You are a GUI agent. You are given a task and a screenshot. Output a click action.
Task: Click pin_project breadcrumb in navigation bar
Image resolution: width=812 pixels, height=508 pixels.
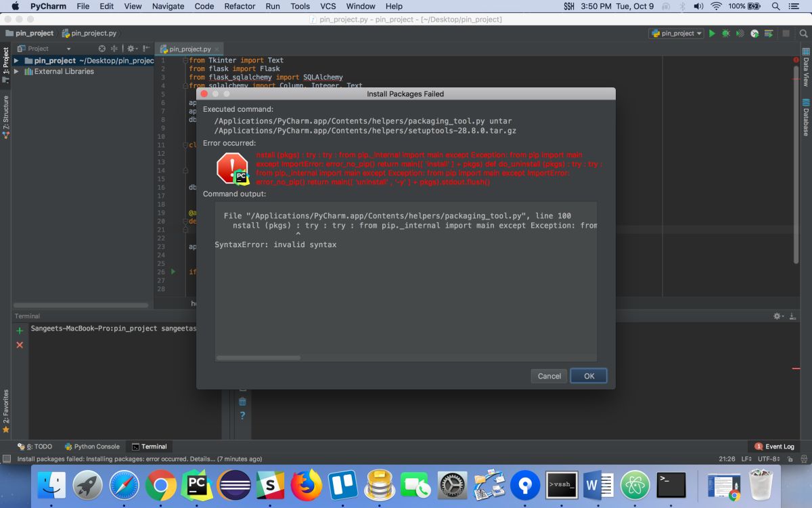[29, 33]
